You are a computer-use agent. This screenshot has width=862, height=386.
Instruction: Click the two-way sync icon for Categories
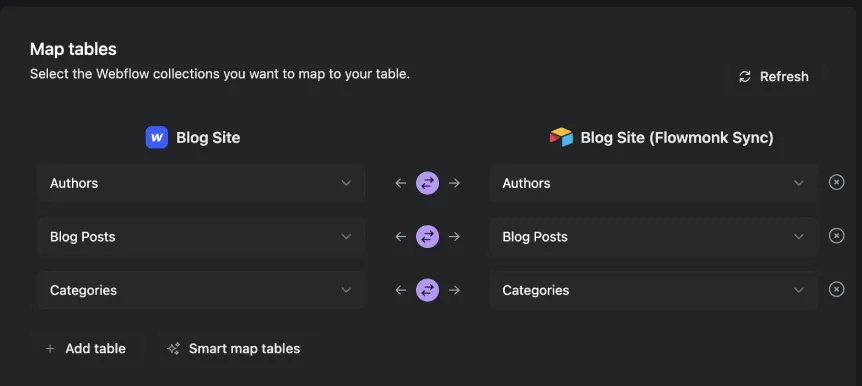click(427, 290)
